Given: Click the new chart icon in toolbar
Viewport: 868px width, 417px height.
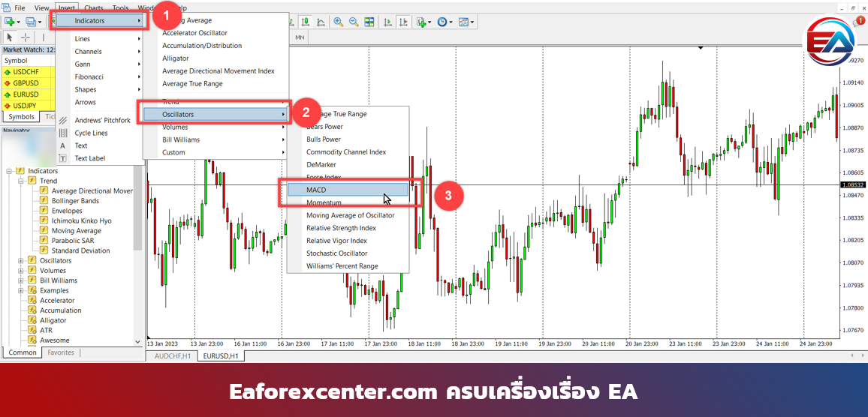Looking at the screenshot, I should pos(10,22).
